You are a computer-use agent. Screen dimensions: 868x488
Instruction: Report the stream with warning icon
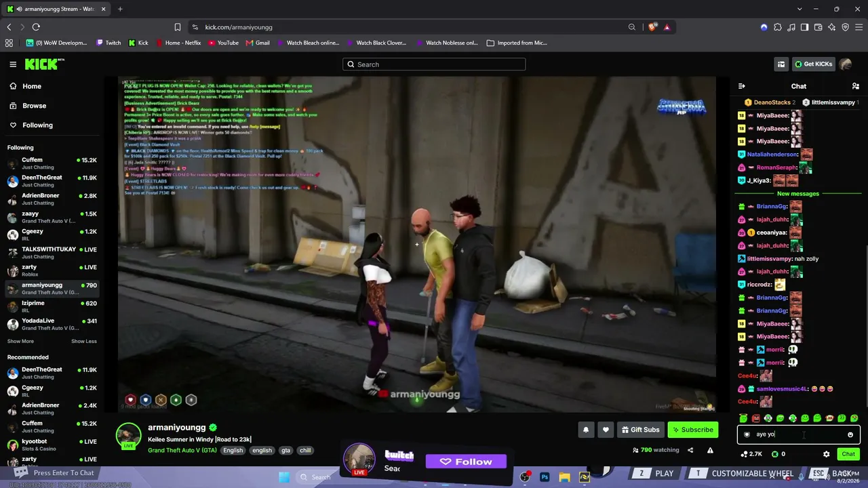(710, 450)
